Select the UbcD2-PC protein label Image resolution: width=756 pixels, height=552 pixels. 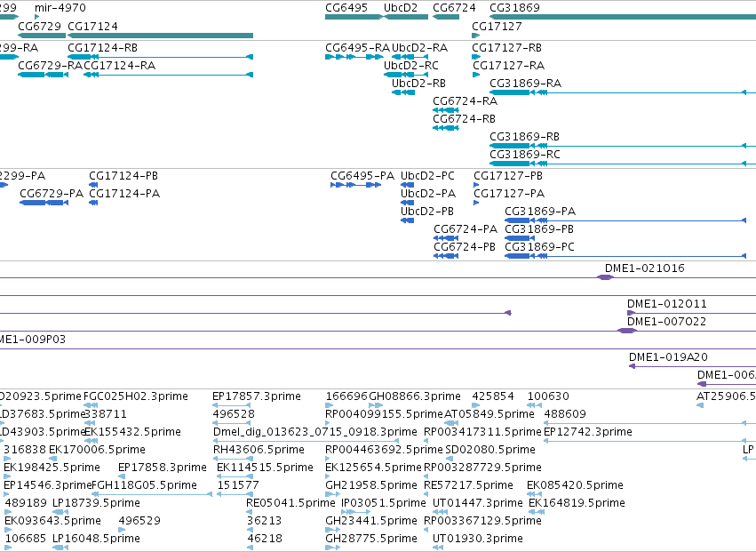click(427, 176)
